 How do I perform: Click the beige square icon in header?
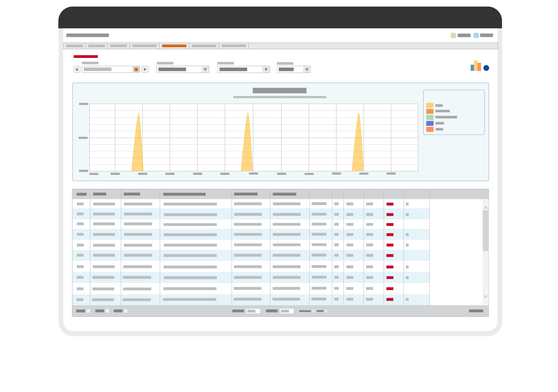tap(453, 36)
